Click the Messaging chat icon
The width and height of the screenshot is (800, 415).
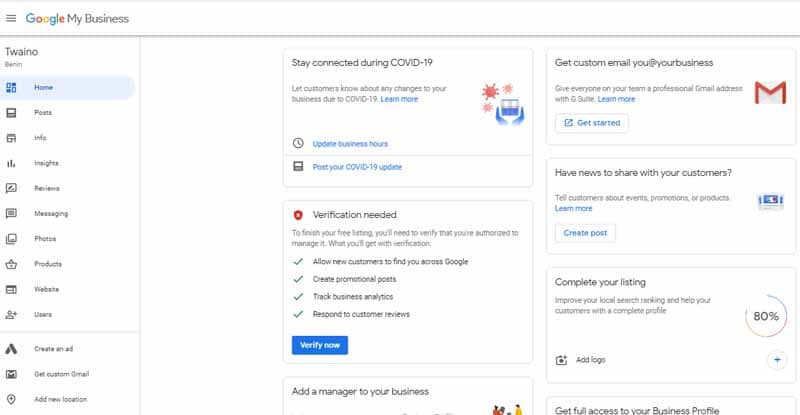pos(11,213)
